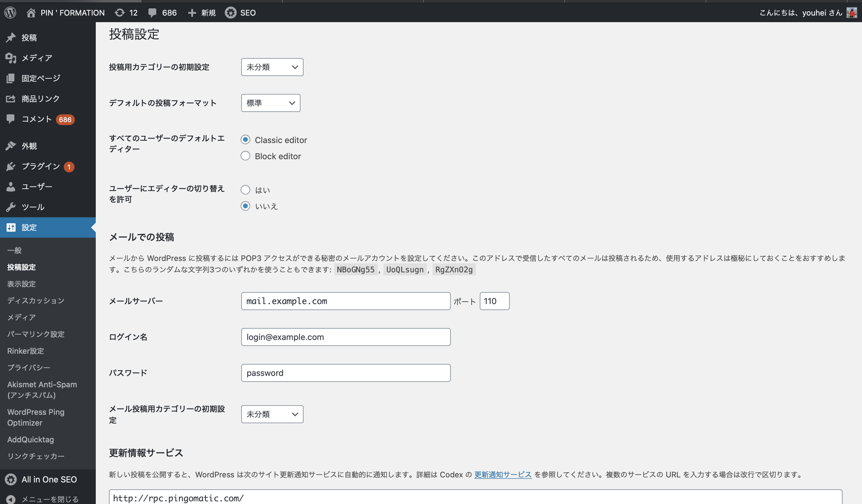Open Akismet Anti-Spam settings
The height and width of the screenshot is (504, 862).
pos(42,390)
